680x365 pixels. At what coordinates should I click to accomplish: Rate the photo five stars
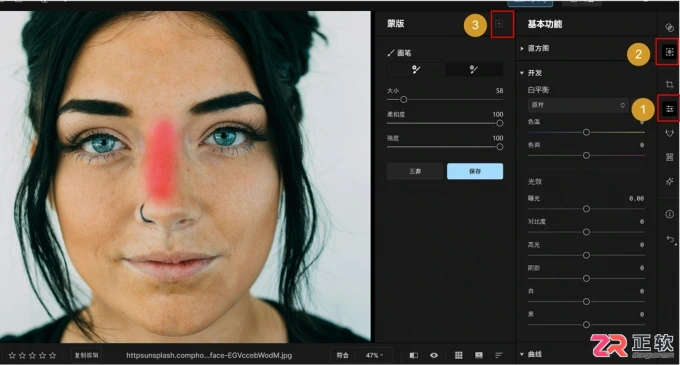52,355
